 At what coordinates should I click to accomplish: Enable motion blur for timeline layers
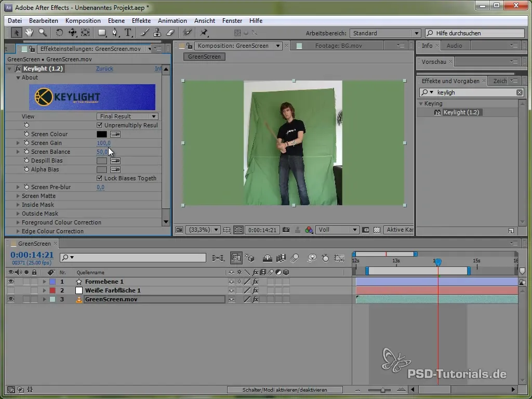click(x=295, y=258)
